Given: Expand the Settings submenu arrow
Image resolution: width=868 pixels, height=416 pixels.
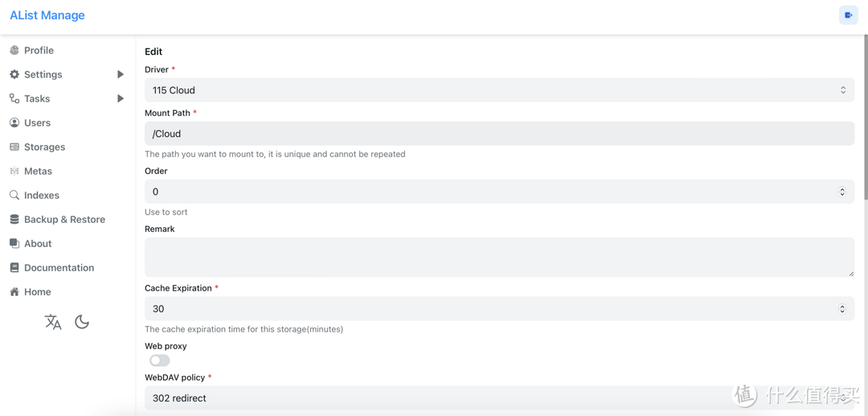Looking at the screenshot, I should click(x=121, y=75).
